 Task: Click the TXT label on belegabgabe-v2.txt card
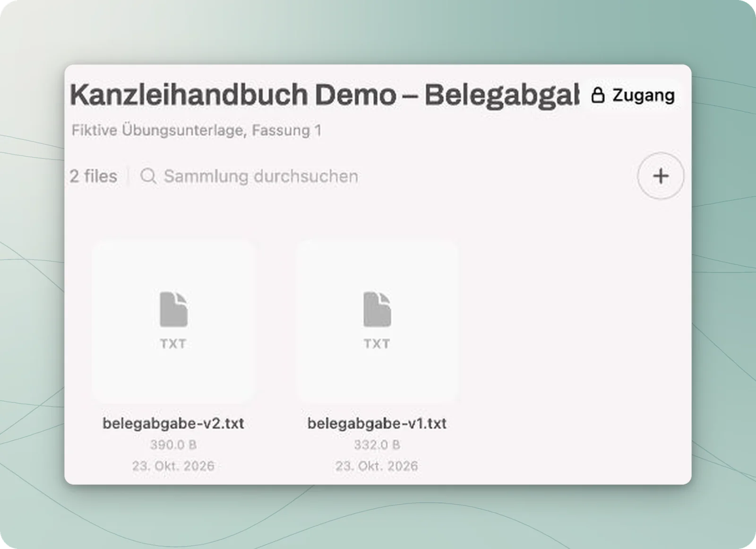pyautogui.click(x=173, y=343)
